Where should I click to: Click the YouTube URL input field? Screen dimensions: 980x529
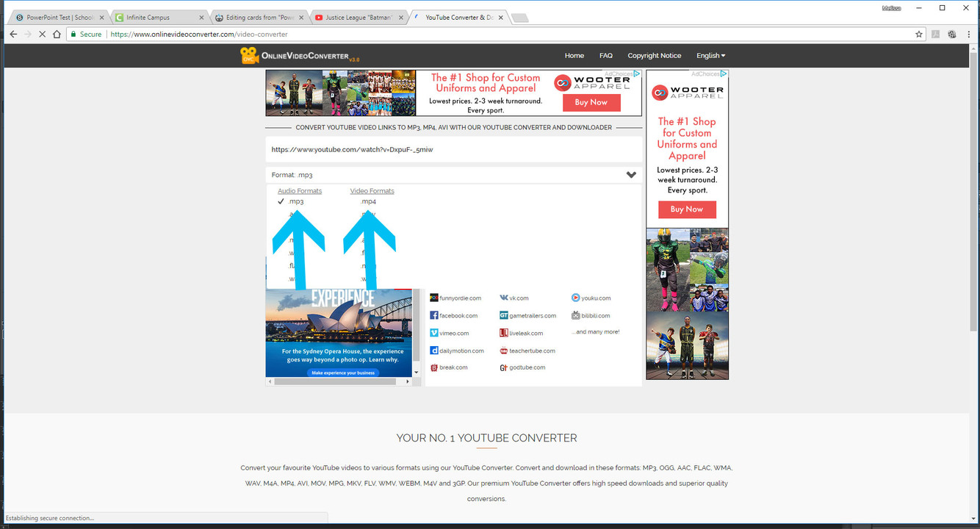(453, 149)
